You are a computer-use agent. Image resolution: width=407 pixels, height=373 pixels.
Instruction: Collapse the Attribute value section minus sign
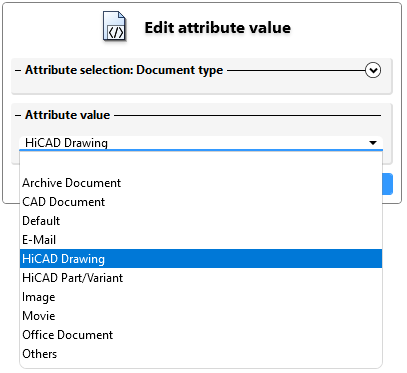click(x=18, y=115)
